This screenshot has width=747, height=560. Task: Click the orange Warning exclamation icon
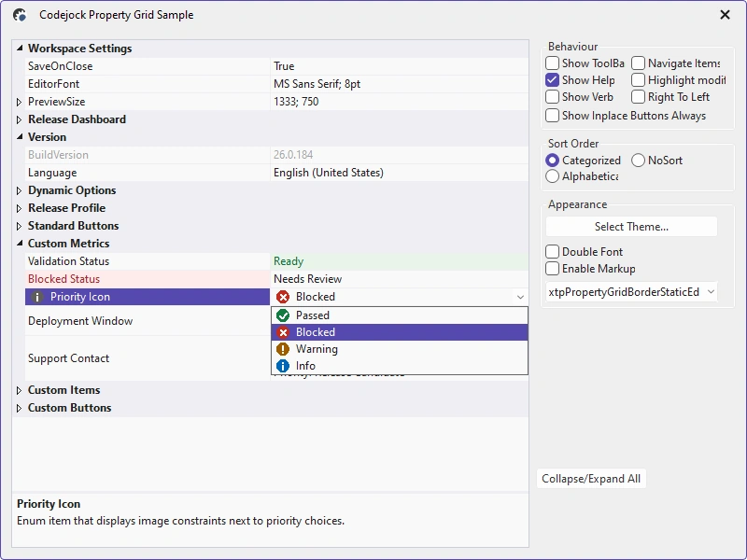click(x=283, y=349)
